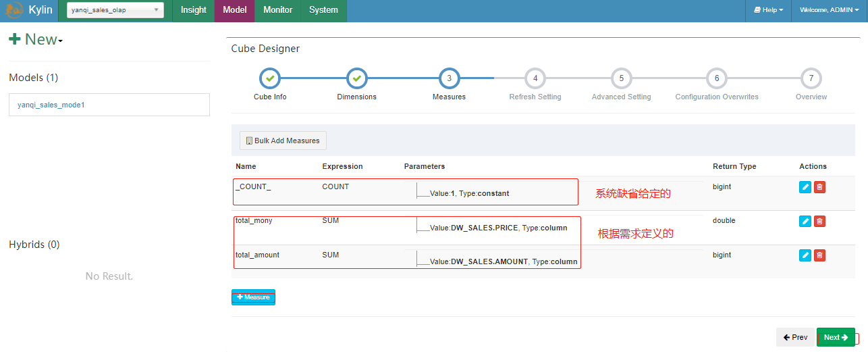
Task: Switch to the Insight tab
Action: tap(194, 10)
